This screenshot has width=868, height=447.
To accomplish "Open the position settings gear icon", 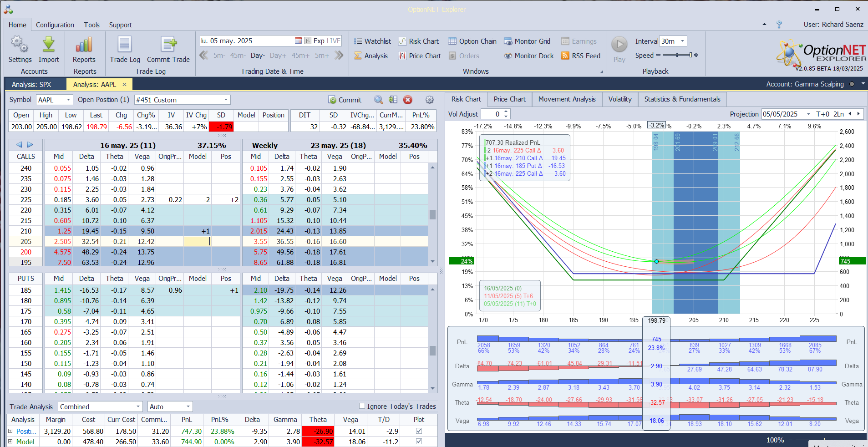I will coord(429,100).
